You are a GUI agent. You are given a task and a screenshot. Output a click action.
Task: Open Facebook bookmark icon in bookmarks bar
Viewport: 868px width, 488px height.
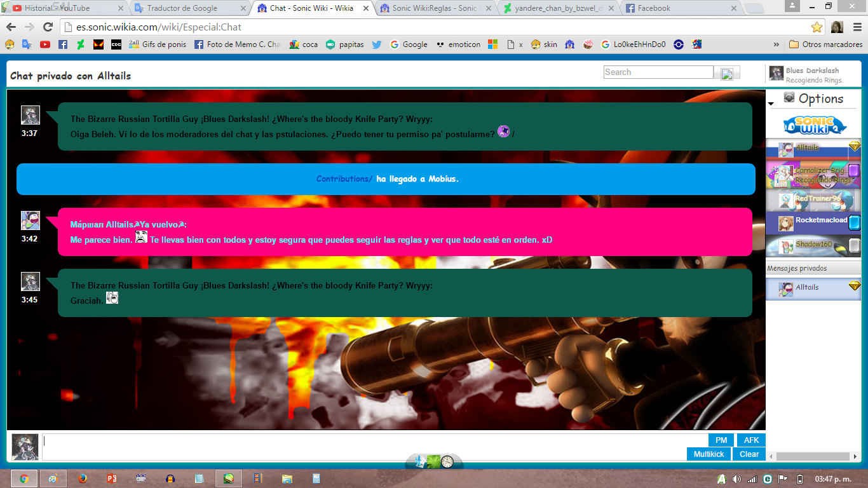pos(63,44)
